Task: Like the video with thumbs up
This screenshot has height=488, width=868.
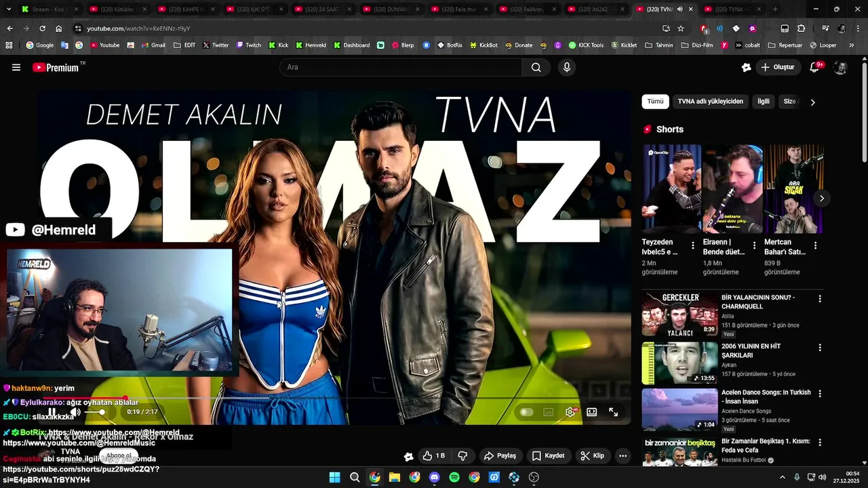Action: point(433,456)
